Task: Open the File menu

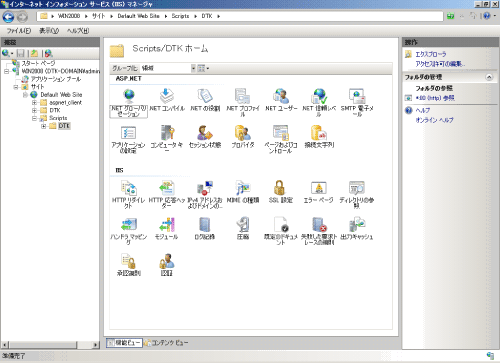Action: pyautogui.click(x=19, y=31)
